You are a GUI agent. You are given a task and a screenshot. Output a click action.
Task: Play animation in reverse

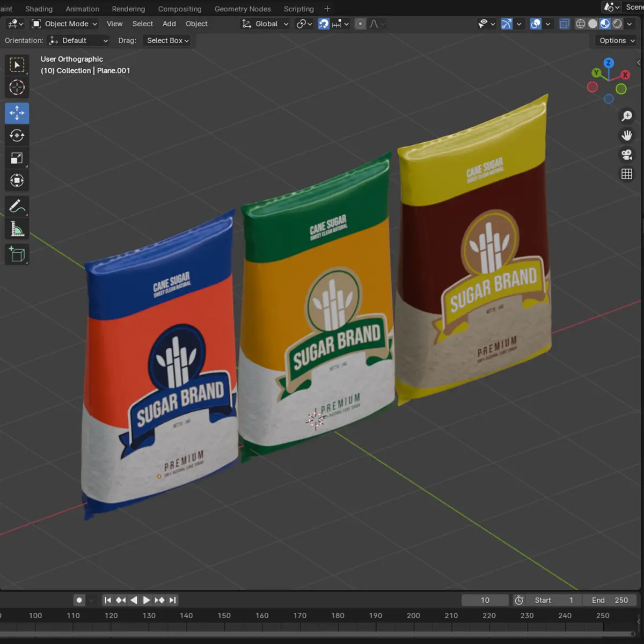tap(134, 600)
